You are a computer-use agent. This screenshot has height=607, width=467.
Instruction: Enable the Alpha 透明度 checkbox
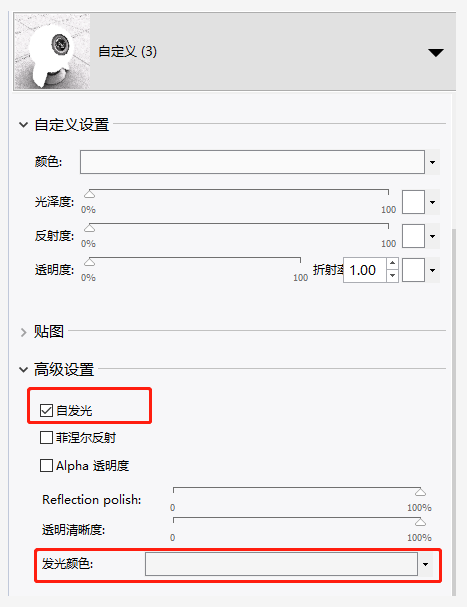(46, 465)
